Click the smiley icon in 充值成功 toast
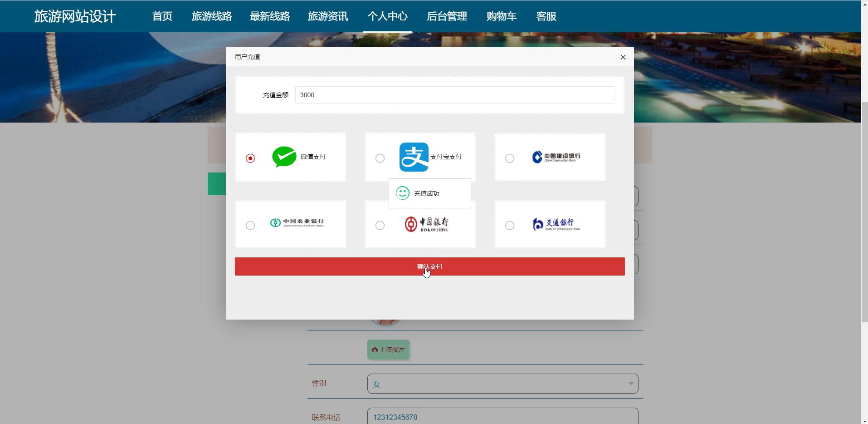This screenshot has height=424, width=868. pos(402,193)
